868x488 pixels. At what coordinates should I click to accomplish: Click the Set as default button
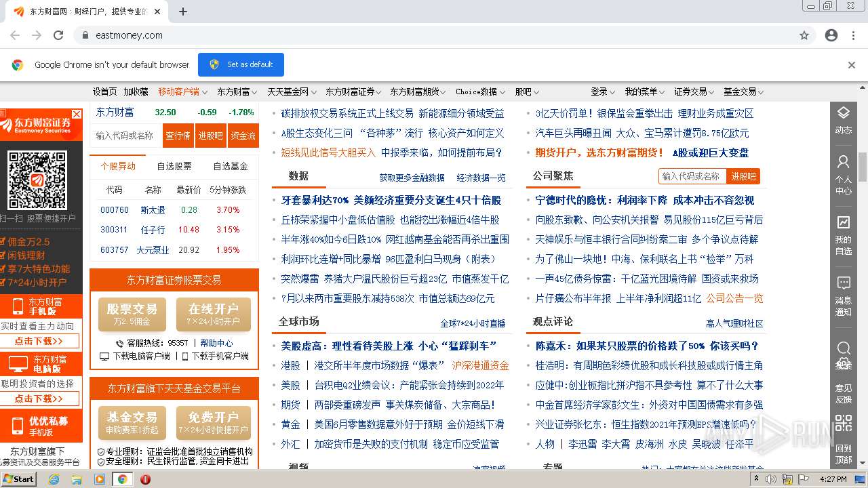click(241, 64)
